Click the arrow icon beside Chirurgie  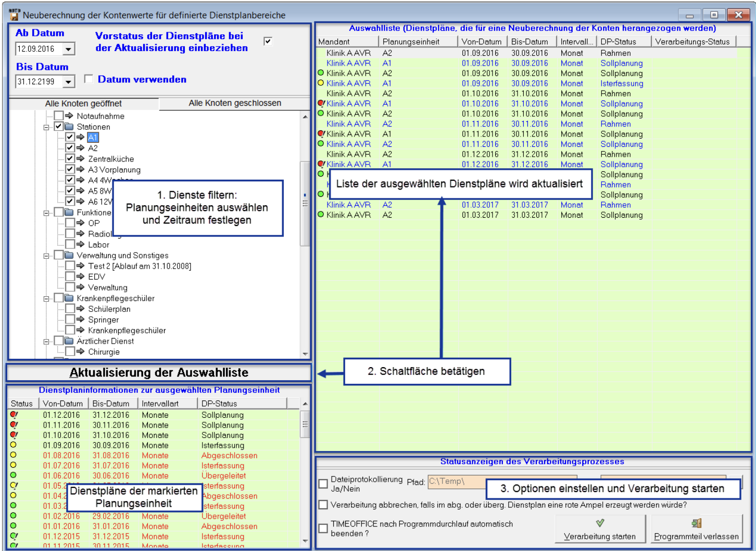(x=80, y=352)
